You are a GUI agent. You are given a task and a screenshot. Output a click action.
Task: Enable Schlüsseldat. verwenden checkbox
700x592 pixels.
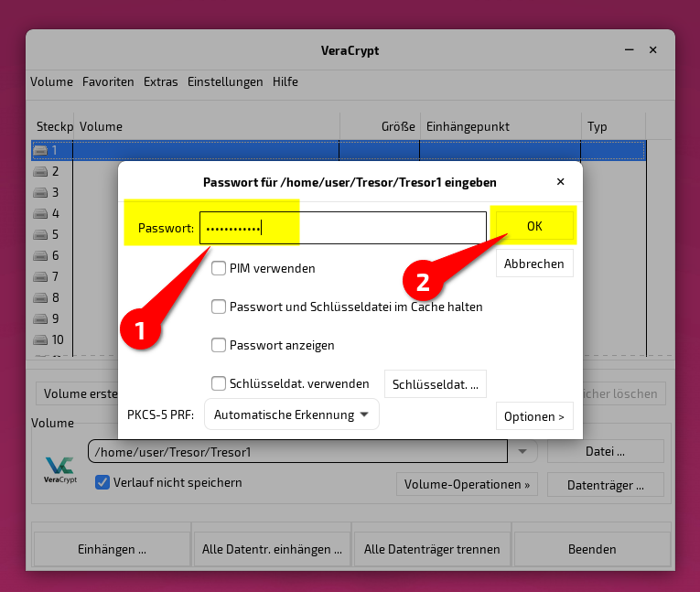(219, 383)
